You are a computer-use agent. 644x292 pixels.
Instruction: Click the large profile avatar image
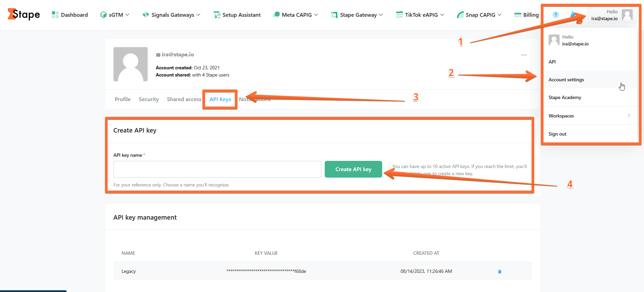(x=130, y=64)
